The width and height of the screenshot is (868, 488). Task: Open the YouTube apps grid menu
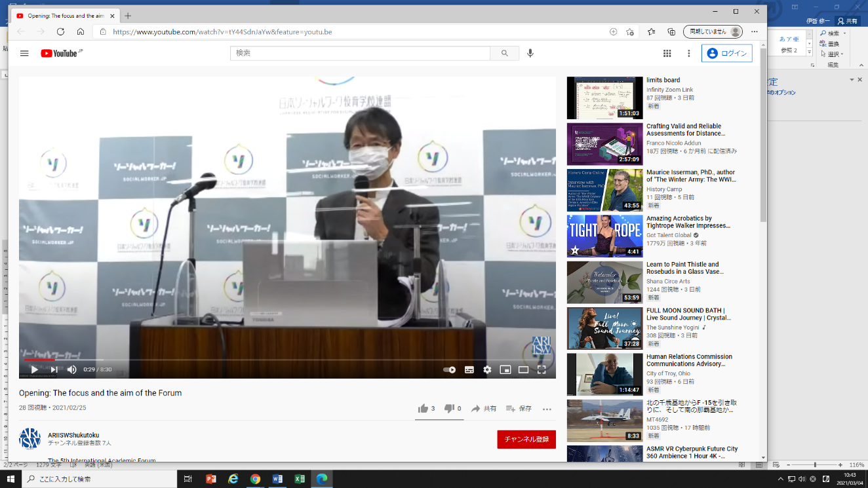click(x=667, y=53)
